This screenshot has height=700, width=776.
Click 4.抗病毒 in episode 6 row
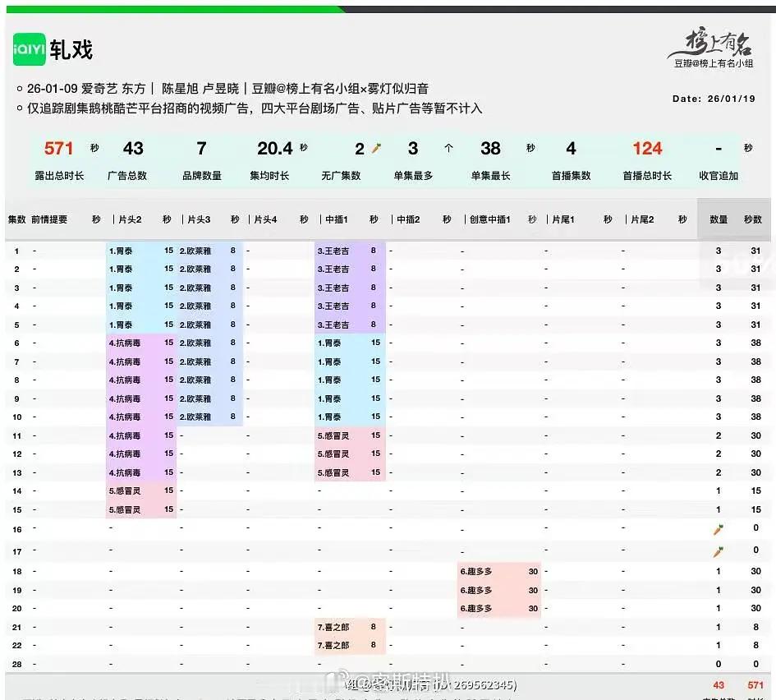125,343
